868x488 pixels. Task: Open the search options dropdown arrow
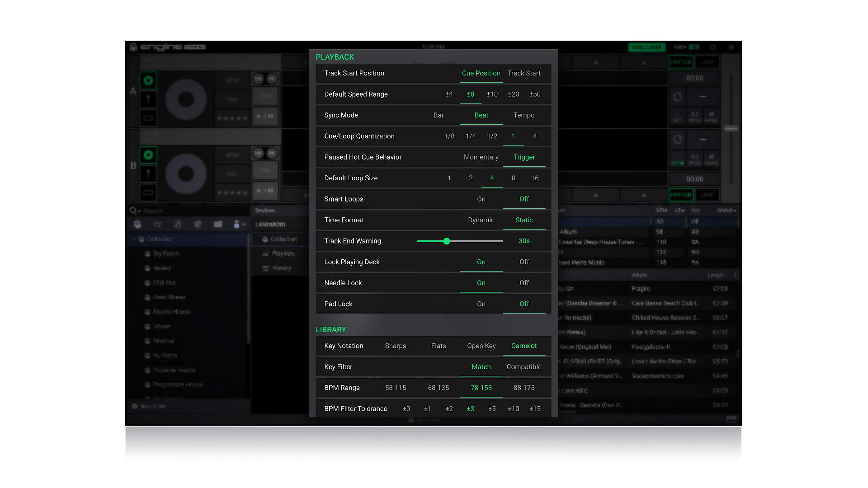[x=139, y=211]
